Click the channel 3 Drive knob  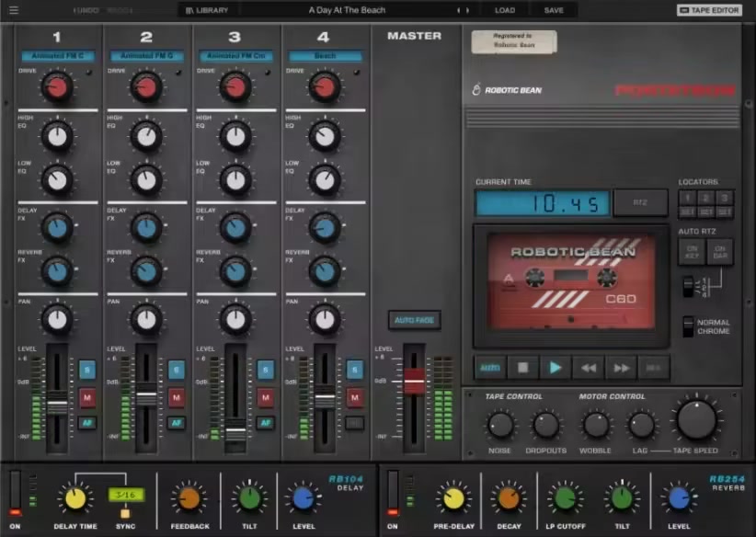(x=235, y=87)
